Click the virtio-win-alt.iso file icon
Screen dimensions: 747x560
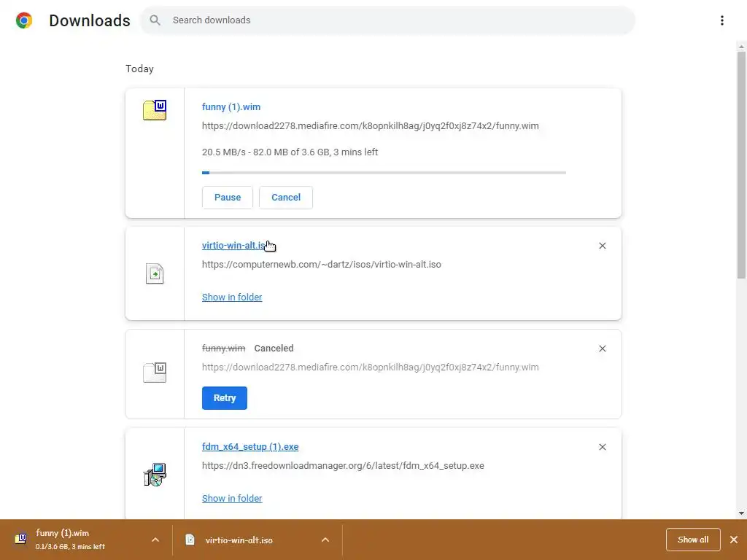155,273
